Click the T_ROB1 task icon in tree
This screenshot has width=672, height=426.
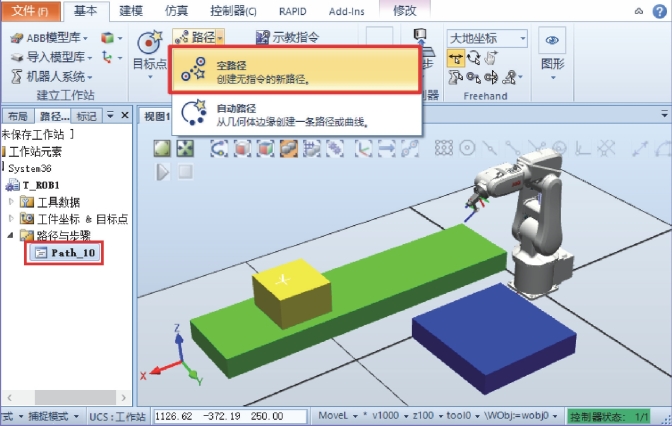[12, 185]
